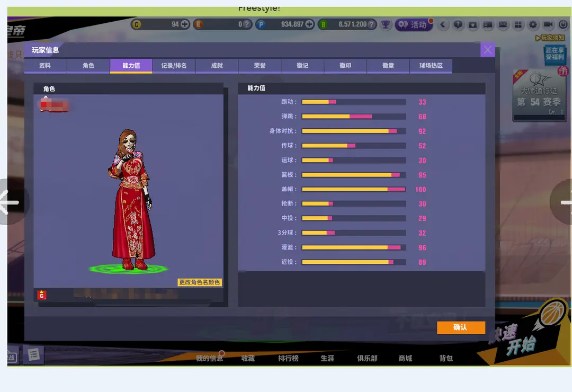Click the 盖帽 ability bar
Screen dimensions: 572x392
coord(354,189)
